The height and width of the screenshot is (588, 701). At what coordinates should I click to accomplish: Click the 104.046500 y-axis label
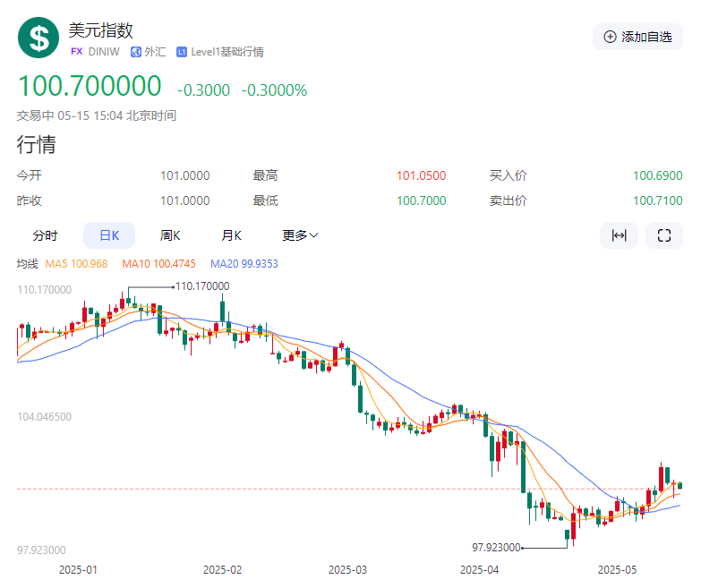(x=44, y=417)
